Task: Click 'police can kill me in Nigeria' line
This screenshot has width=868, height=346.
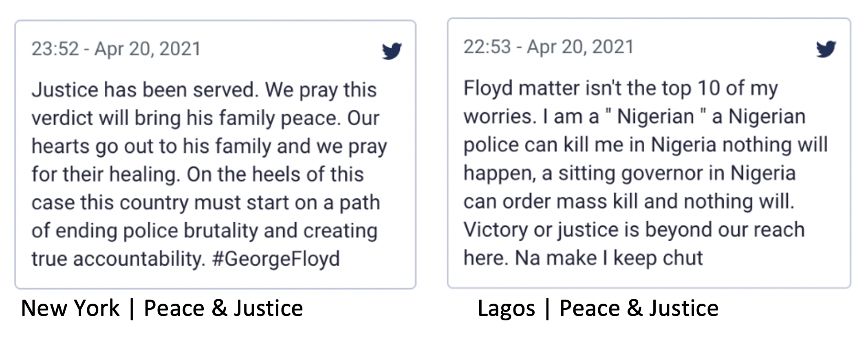Action: coord(590,145)
